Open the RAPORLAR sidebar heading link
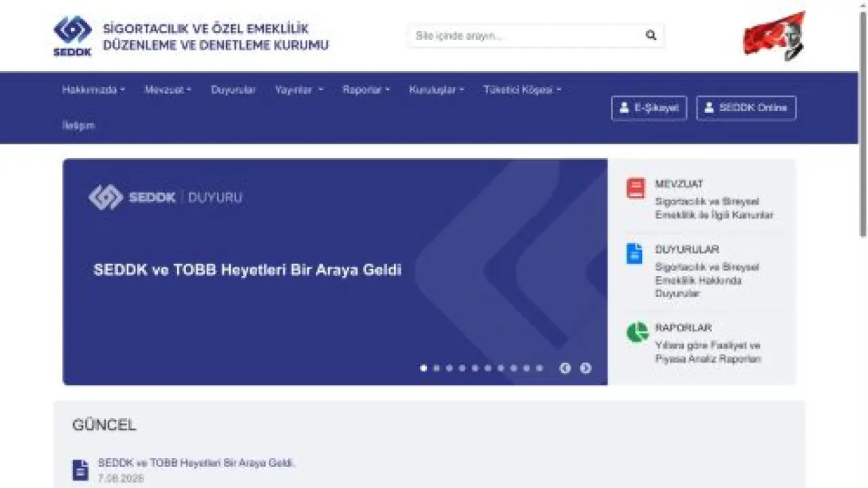Screen dimensions: 868x488 pyautogui.click(x=684, y=327)
